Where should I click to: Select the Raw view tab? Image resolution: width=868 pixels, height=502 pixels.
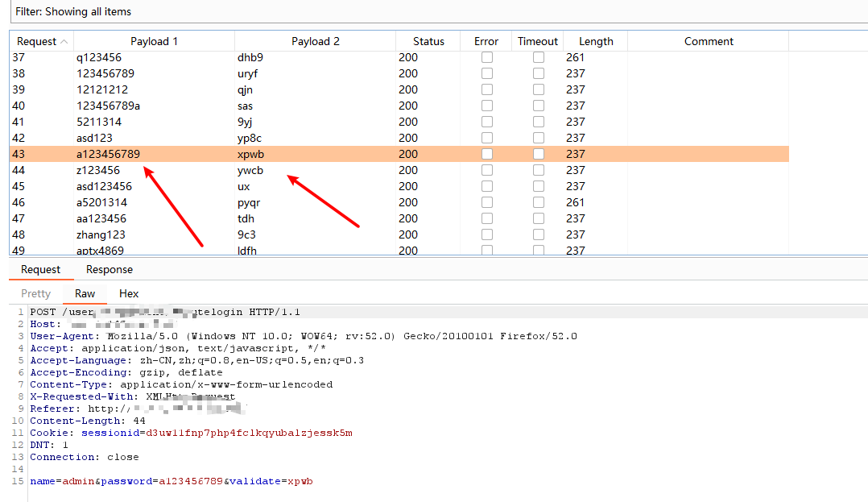pos(85,293)
